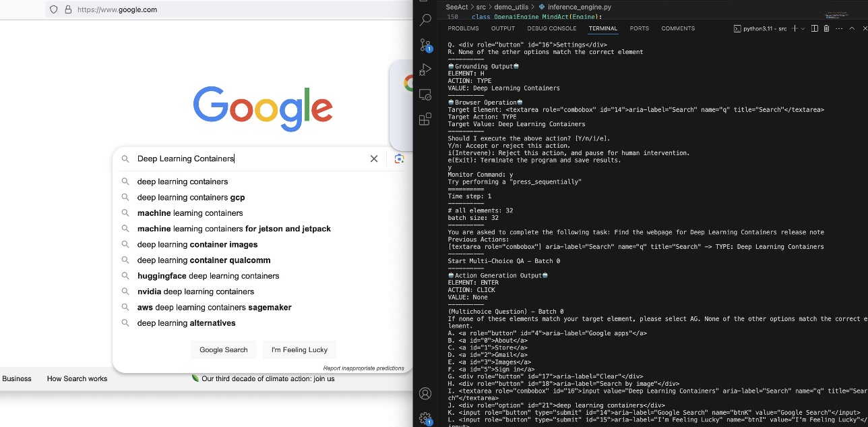The width and height of the screenshot is (868, 427).
Task: Maximize terminal panel with chevron up
Action: (852, 28)
